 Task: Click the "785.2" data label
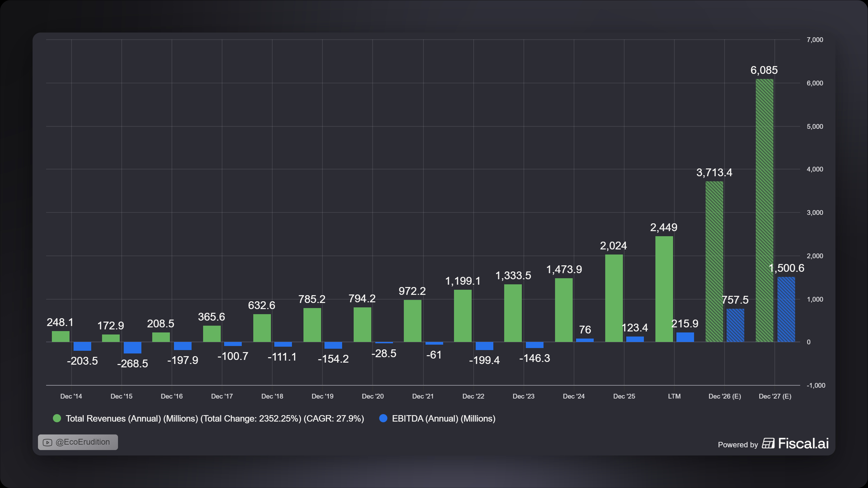[x=312, y=299]
